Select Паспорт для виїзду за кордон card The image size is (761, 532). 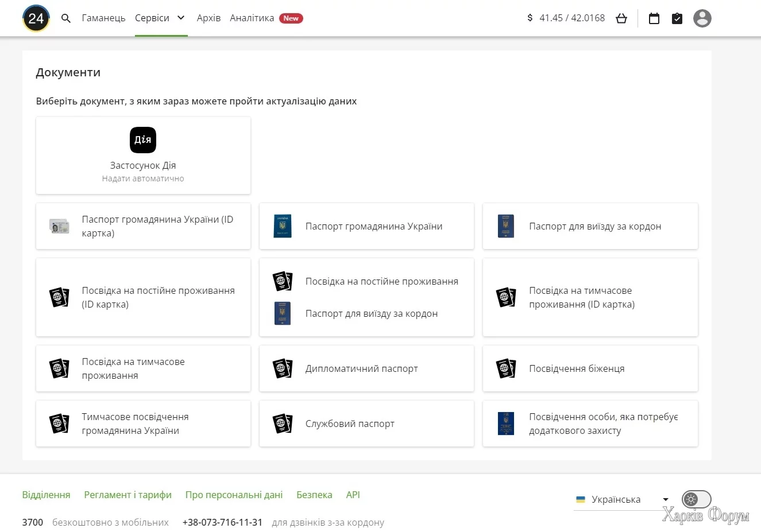pyautogui.click(x=590, y=227)
